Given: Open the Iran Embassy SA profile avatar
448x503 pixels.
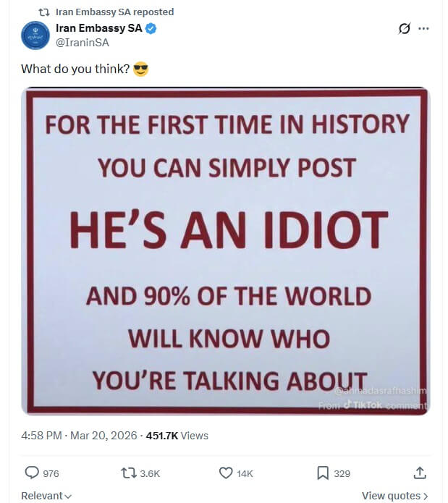Looking at the screenshot, I should tap(35, 35).
